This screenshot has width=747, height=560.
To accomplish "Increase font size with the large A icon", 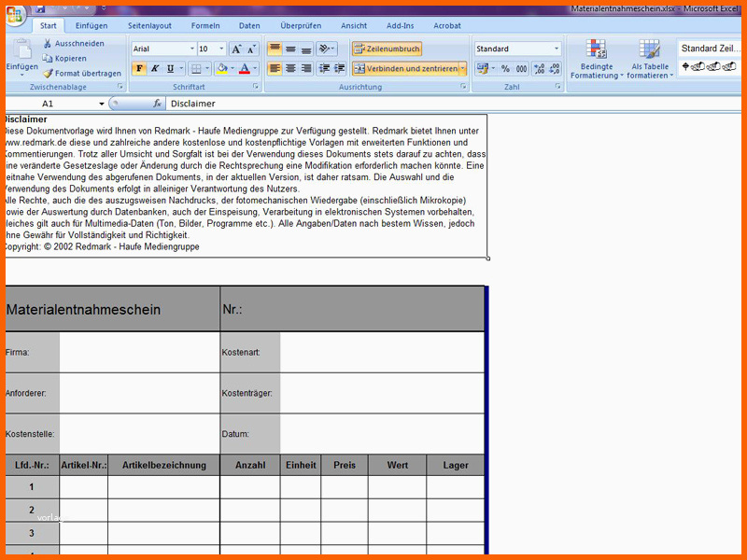I will click(236, 49).
